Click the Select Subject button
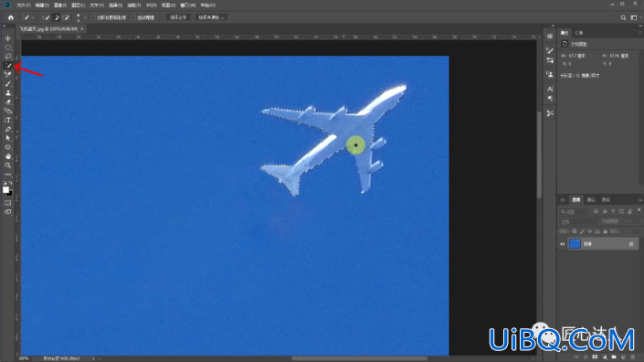This screenshot has width=644, height=362. (x=178, y=17)
